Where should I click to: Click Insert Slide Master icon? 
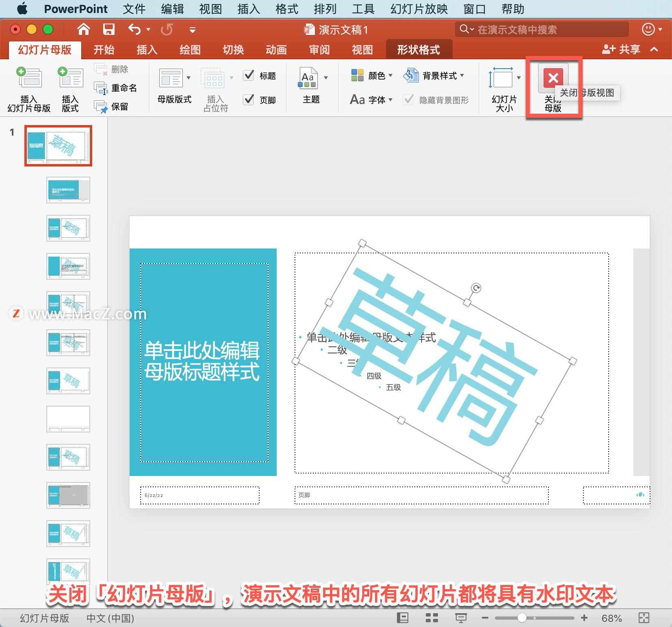(x=29, y=78)
